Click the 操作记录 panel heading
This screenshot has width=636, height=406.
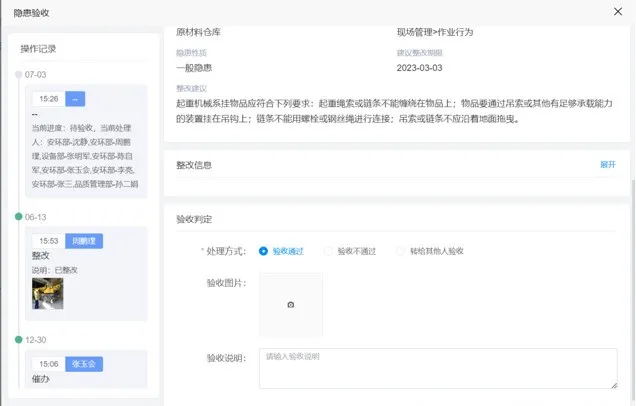coord(38,49)
